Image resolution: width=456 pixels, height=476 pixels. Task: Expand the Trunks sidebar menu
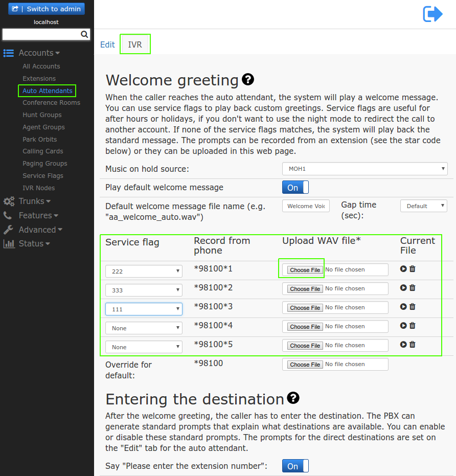[34, 201]
